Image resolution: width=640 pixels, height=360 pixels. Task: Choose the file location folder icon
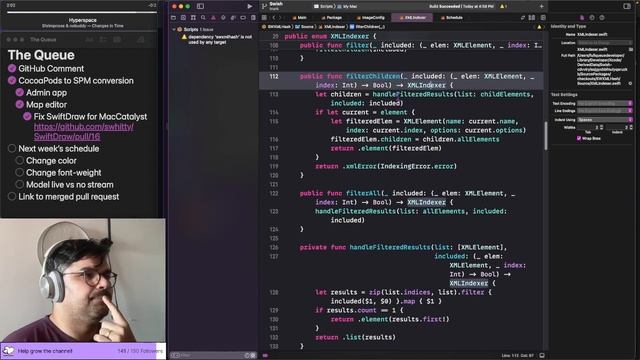point(631,49)
